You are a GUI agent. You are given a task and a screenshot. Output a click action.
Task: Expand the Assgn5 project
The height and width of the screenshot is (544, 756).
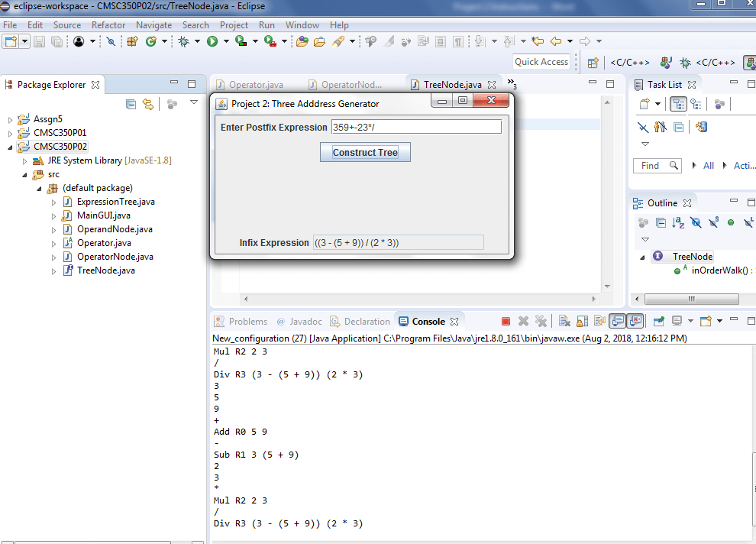tap(10, 120)
